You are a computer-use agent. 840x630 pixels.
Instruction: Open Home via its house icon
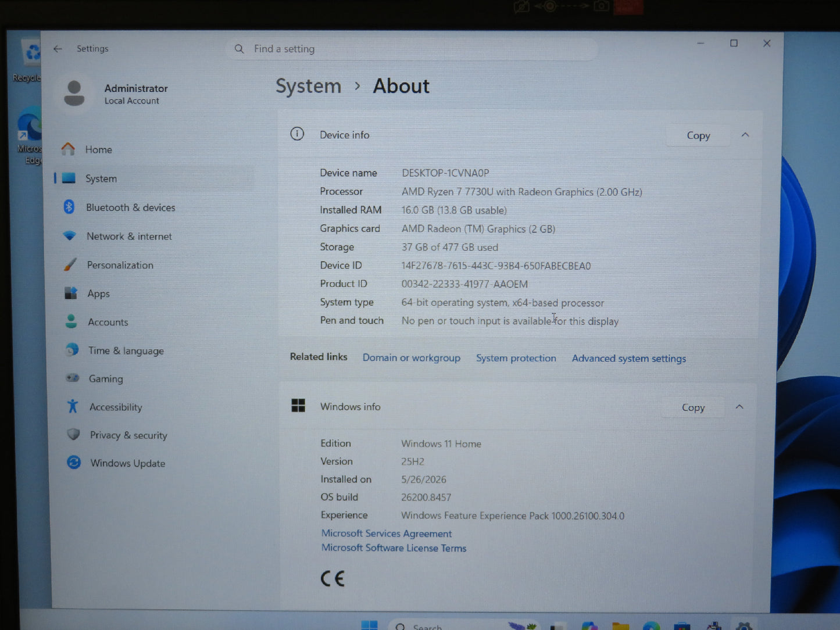point(68,149)
